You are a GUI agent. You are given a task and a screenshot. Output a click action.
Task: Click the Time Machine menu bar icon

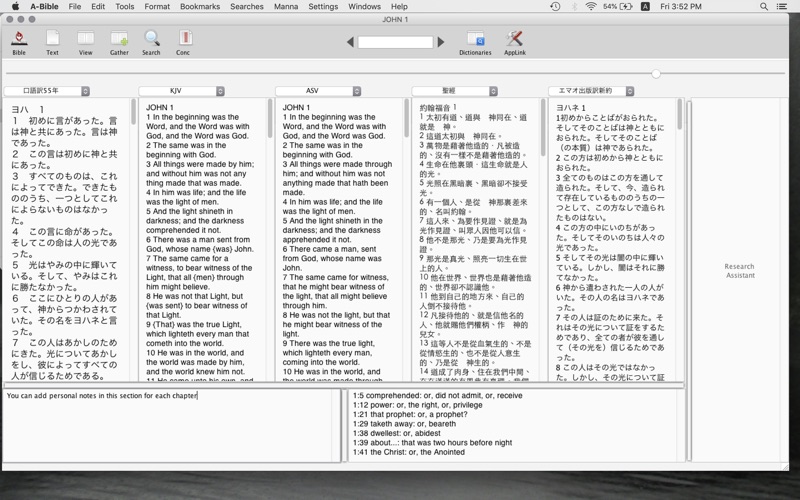point(555,7)
